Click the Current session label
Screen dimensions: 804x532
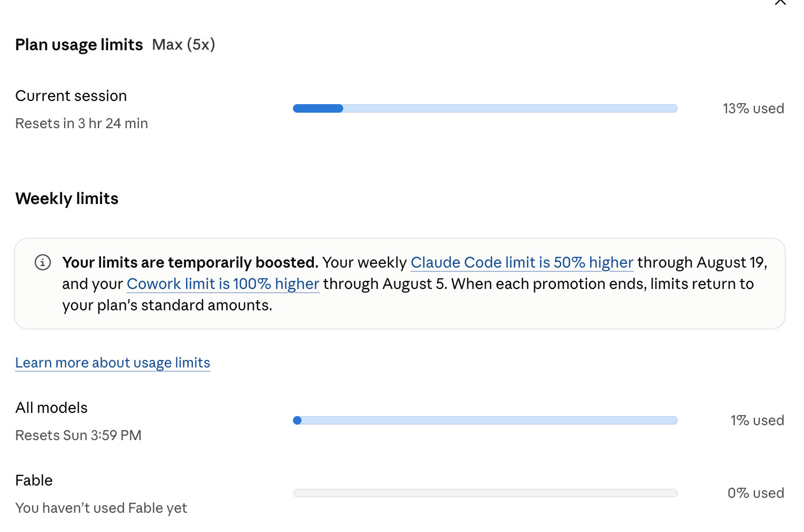[71, 96]
